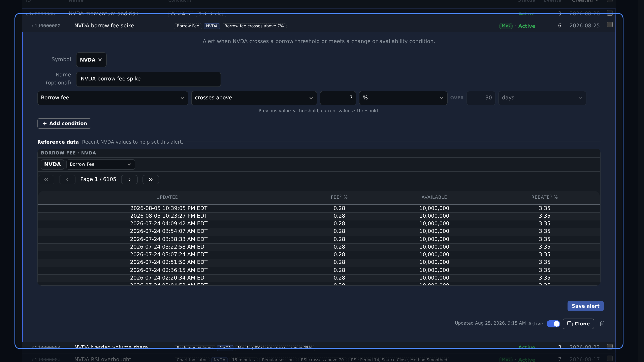Open the % unit dropdown
This screenshot has height=362, width=644.
click(x=403, y=98)
